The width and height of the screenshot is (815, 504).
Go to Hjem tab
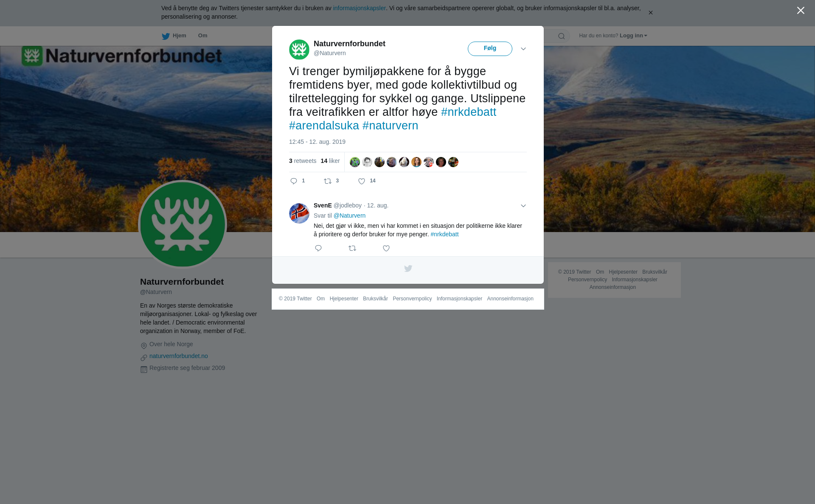click(174, 36)
